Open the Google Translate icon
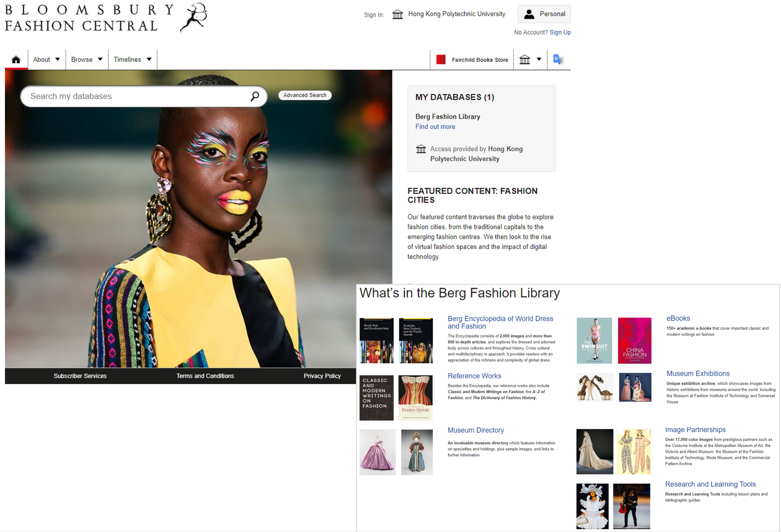This screenshot has height=532, width=781. [x=558, y=60]
